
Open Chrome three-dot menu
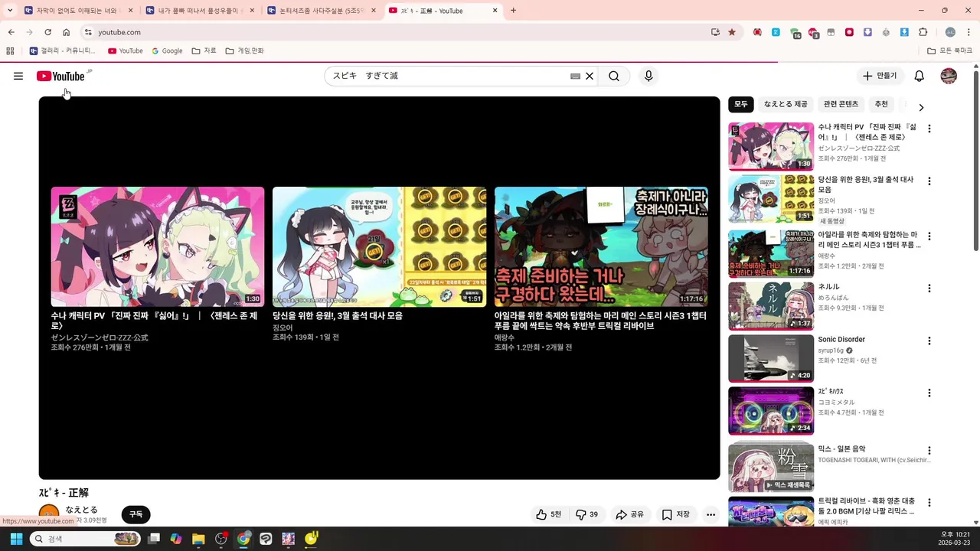[968, 32]
